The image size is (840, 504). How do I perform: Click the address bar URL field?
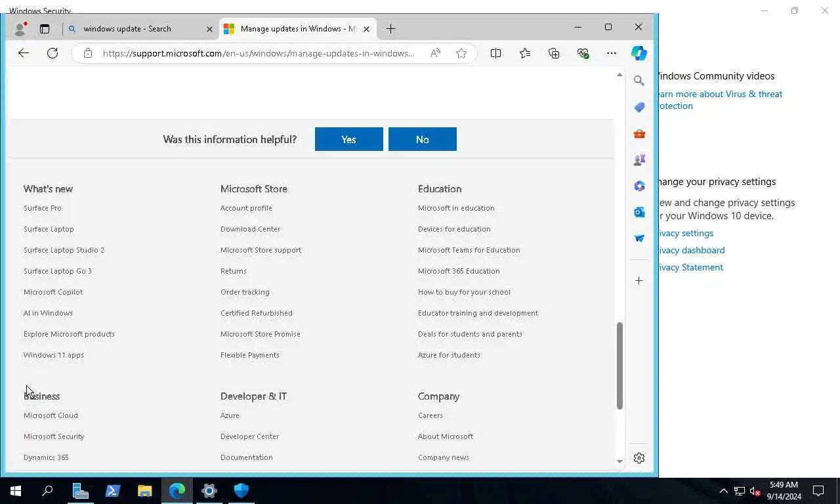[x=259, y=53]
